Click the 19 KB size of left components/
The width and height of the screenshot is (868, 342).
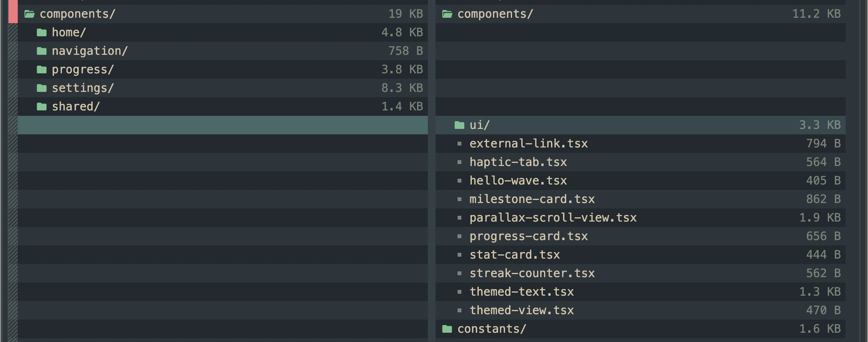point(406,14)
